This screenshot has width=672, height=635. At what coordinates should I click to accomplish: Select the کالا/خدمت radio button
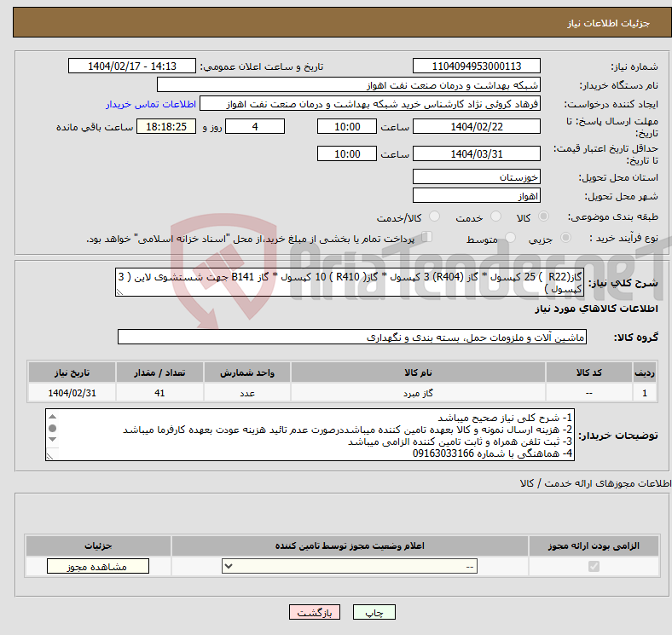point(435,216)
